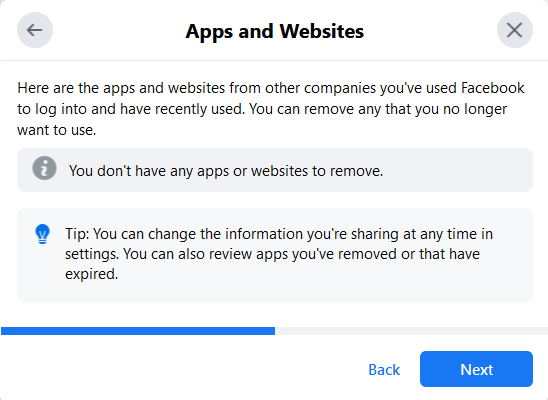Go back using the Back text link
Screen dimensions: 548x400
point(384,370)
